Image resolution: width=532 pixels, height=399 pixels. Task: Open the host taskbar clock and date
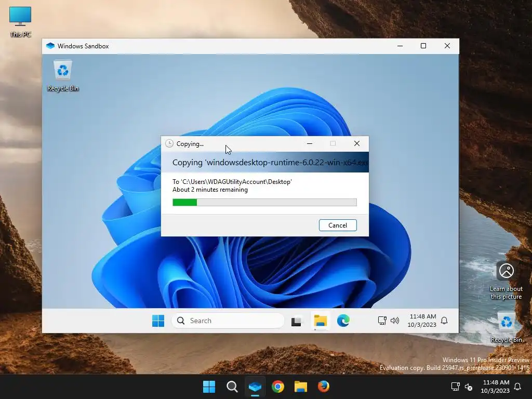coord(495,387)
